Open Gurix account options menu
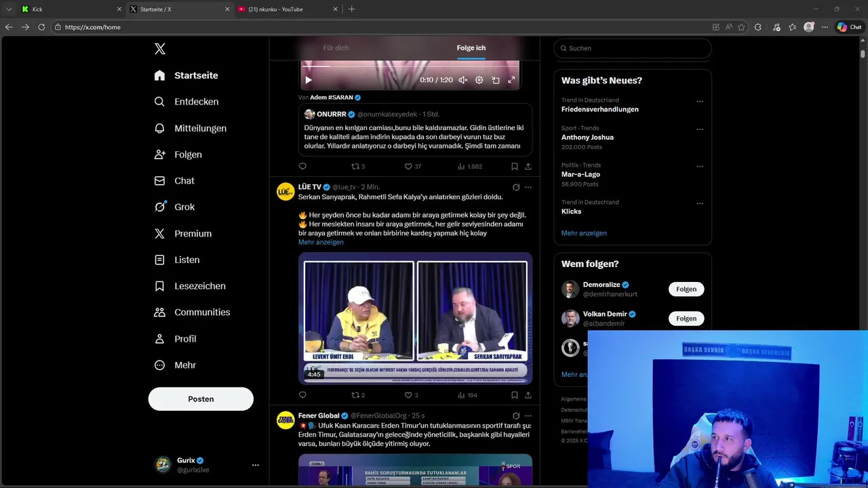The height and width of the screenshot is (488, 868). pos(256,465)
